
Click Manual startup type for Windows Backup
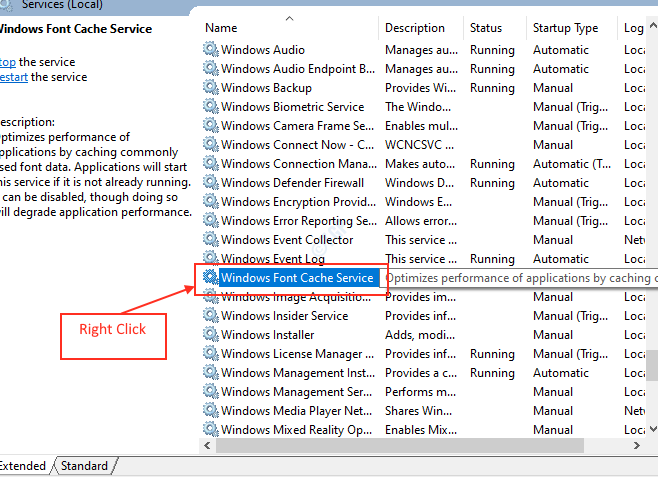coord(553,88)
